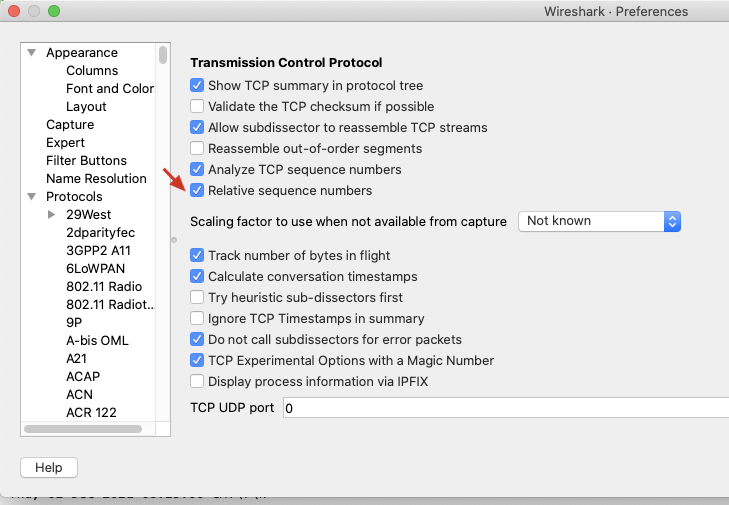Open the scaling factor dropdown
The image size is (729, 505).
(x=599, y=221)
